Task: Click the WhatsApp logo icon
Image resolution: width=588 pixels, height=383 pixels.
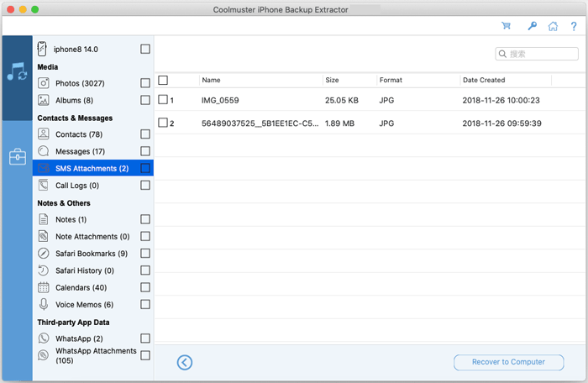Action: coord(44,338)
